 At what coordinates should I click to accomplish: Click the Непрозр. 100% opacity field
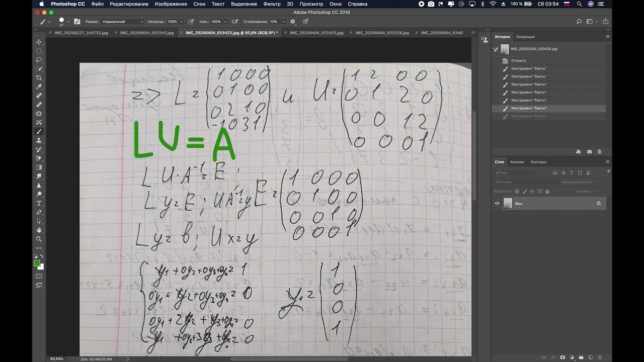pyautogui.click(x=172, y=22)
